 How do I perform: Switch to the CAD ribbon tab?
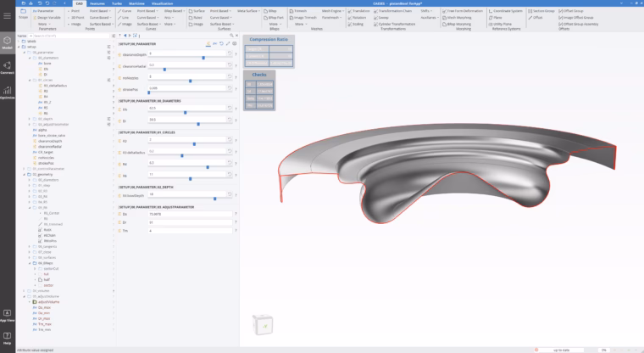tap(80, 3)
